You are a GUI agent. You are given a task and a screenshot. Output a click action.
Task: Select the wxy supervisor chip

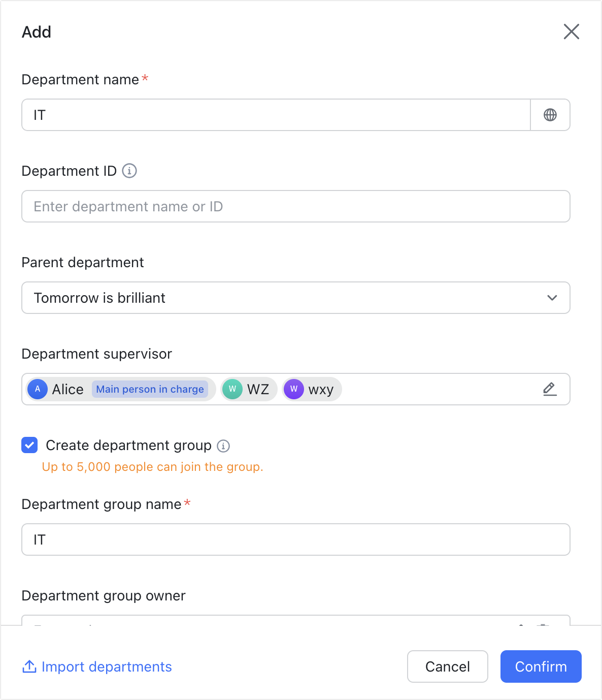[x=312, y=389]
